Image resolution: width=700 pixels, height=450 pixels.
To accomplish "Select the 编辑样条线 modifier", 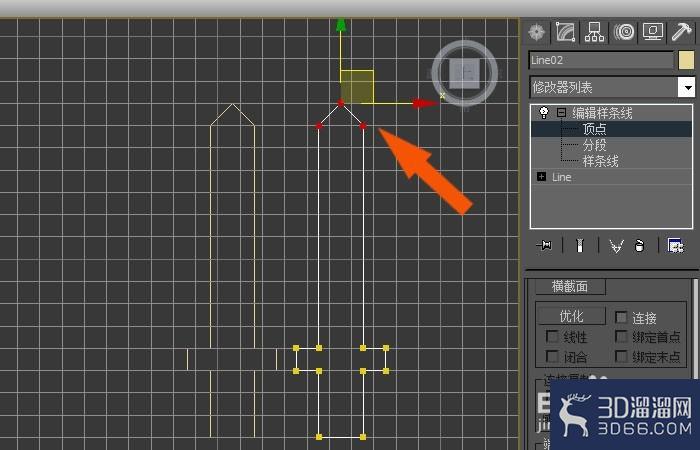I will [602, 113].
